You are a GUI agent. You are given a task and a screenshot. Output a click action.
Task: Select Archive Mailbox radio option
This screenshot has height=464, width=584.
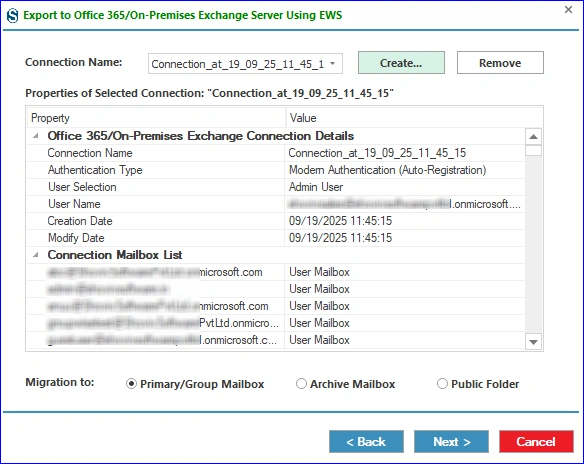(301, 384)
